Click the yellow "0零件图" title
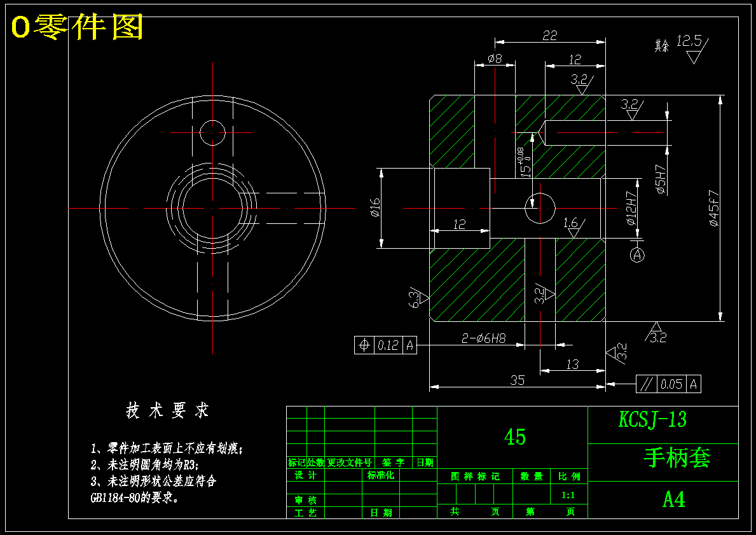Screen dimensions: 756x535 77,27
